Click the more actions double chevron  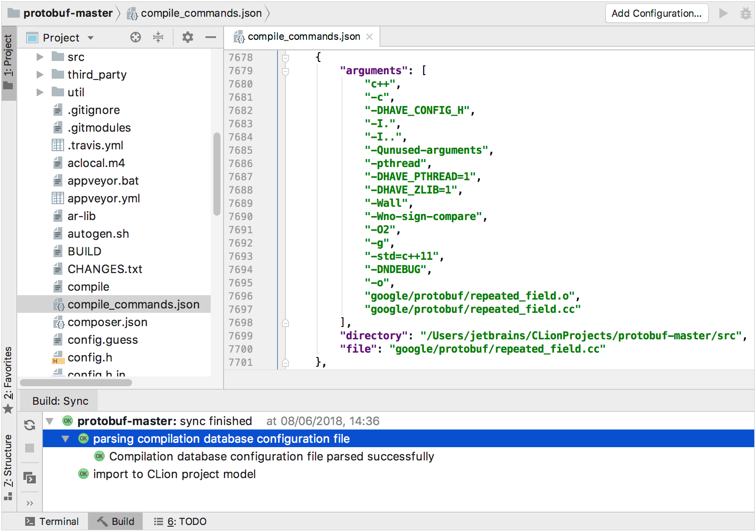(30, 503)
